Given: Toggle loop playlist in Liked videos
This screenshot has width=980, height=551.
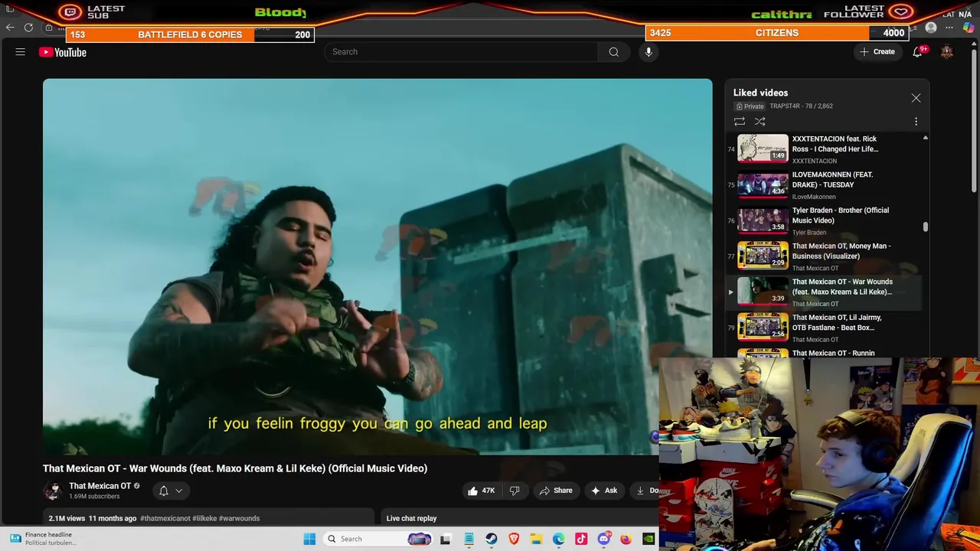Looking at the screenshot, I should [x=740, y=122].
